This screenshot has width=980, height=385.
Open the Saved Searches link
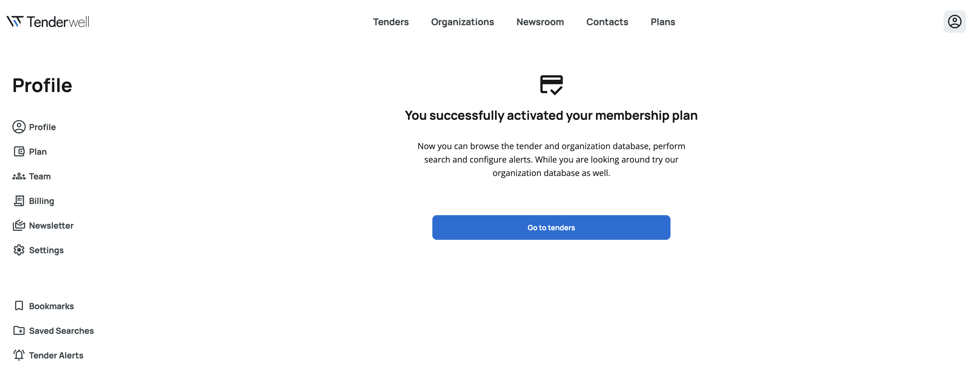61,331
